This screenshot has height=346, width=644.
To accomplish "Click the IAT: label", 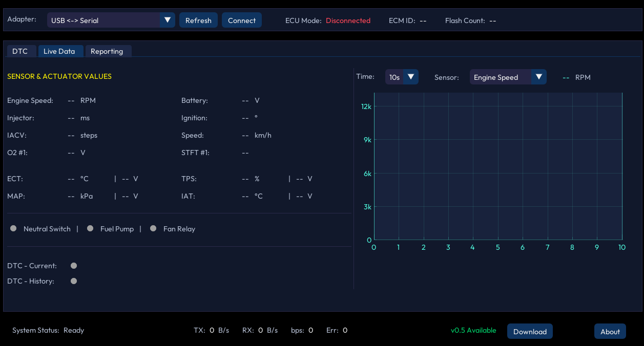I will [188, 196].
